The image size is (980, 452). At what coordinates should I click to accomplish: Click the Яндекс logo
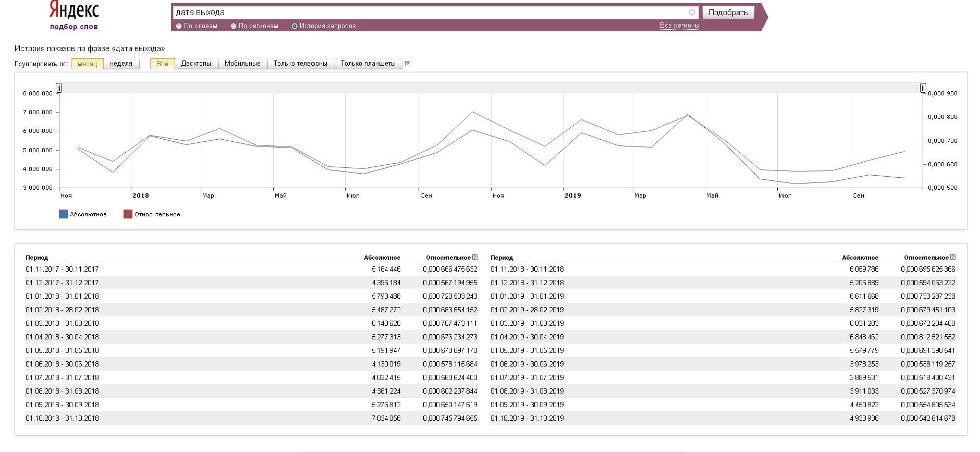pos(74,10)
